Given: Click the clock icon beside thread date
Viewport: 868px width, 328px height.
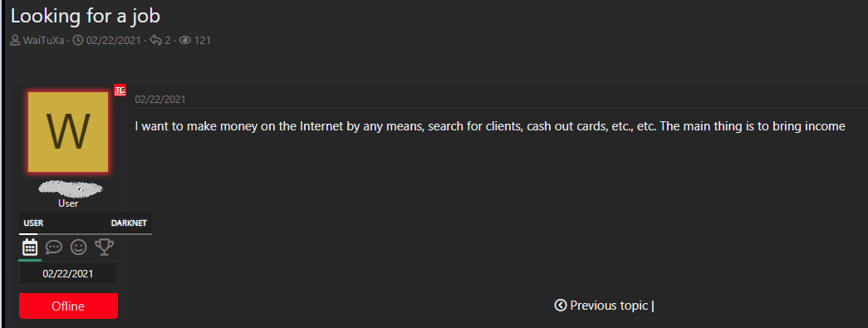Looking at the screenshot, I should 78,41.
